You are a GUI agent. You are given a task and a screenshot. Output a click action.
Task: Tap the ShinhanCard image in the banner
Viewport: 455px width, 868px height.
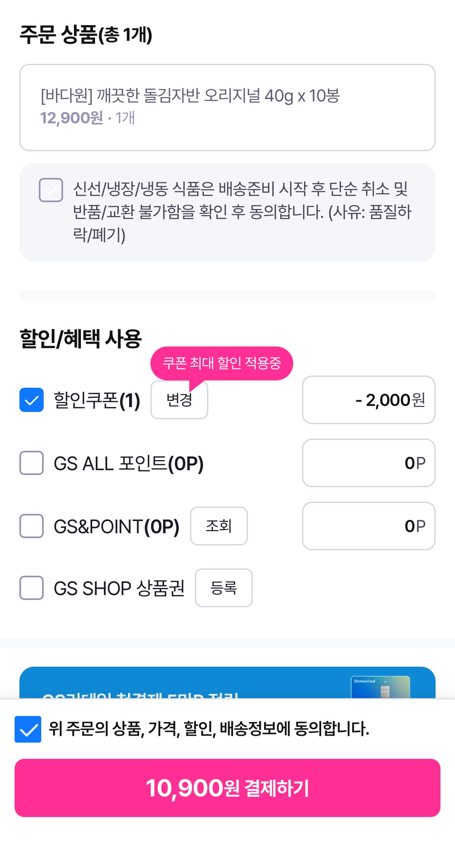pyautogui.click(x=381, y=687)
